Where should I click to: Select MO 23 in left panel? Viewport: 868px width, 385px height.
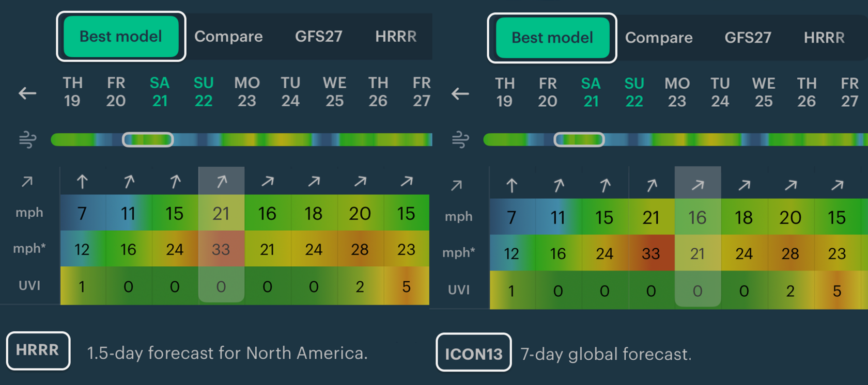tap(247, 92)
